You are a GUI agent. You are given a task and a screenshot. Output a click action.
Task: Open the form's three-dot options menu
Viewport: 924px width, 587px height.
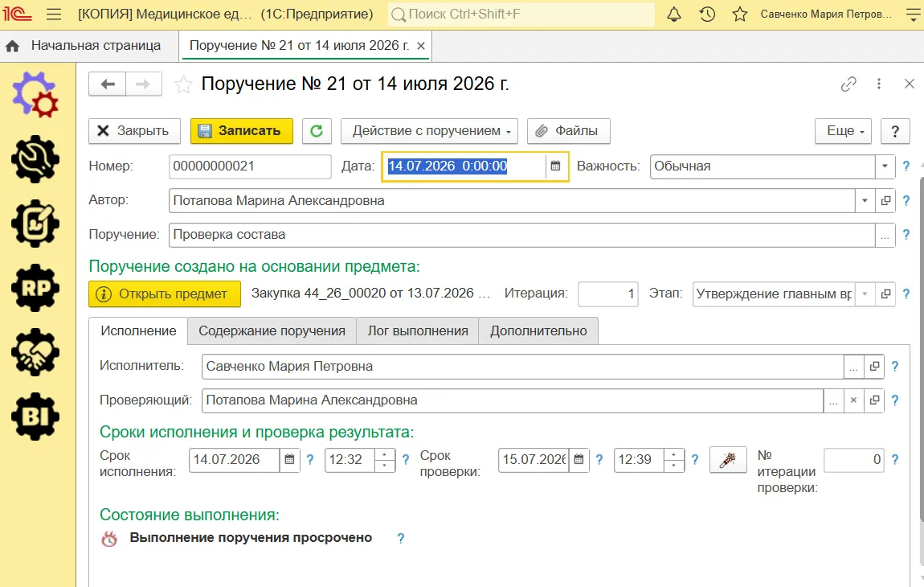click(x=879, y=84)
